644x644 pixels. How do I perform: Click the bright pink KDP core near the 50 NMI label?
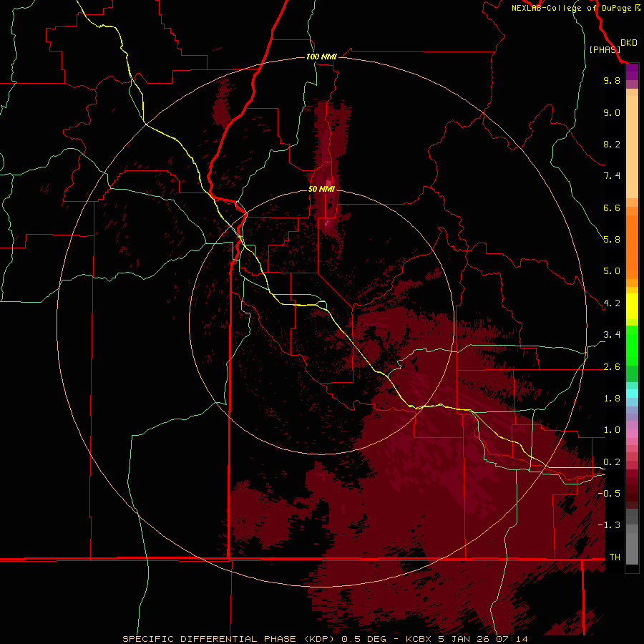click(x=328, y=184)
